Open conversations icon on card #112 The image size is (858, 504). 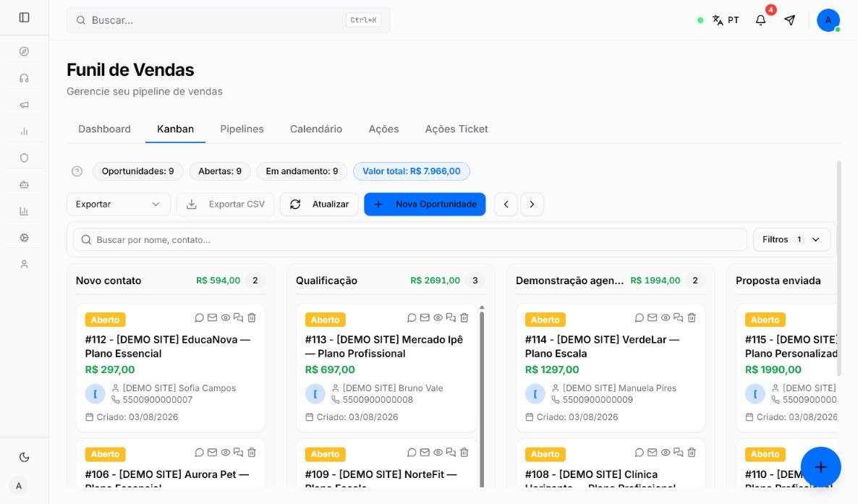pos(238,317)
